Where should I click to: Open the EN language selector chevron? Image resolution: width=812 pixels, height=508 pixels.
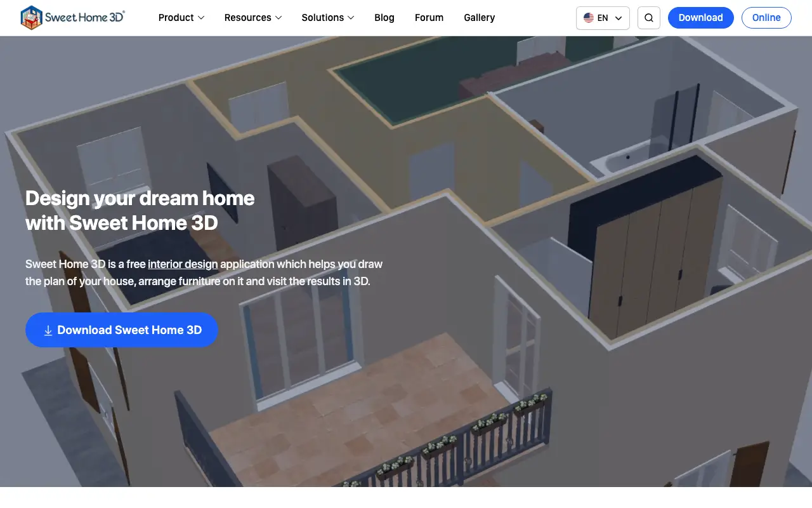pyautogui.click(x=619, y=18)
